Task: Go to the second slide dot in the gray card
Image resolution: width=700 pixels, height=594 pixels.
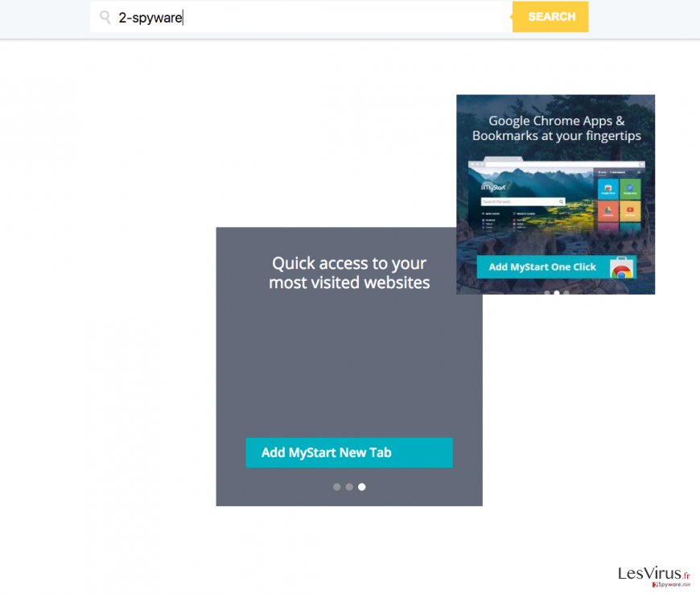Action: coord(349,487)
